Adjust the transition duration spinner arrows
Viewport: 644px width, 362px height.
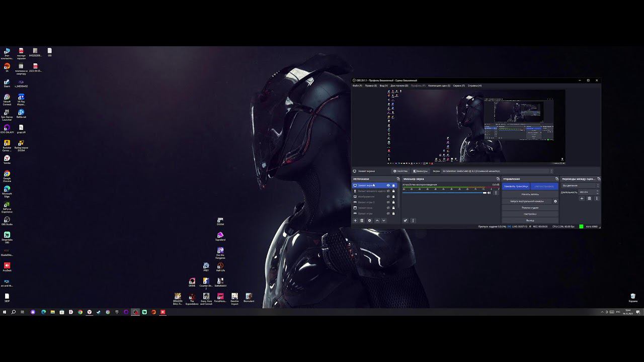coord(598,192)
